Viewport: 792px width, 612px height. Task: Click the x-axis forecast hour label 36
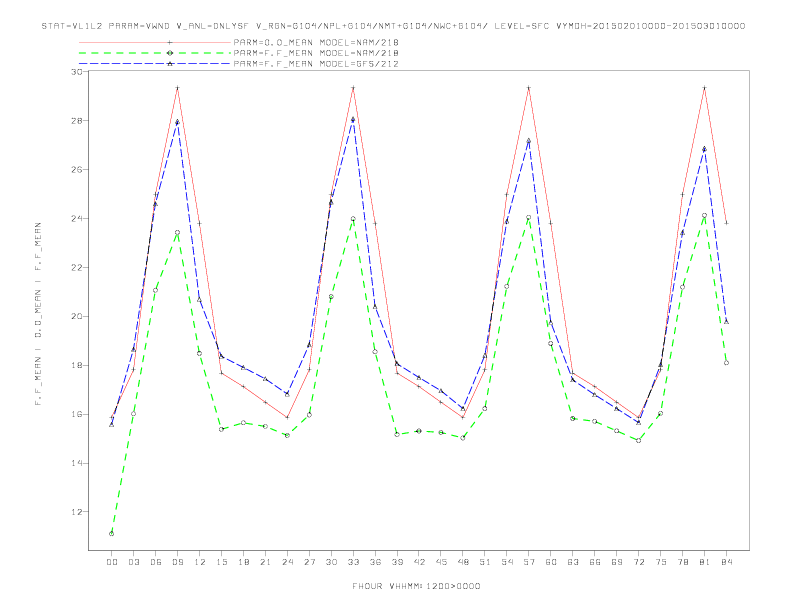tap(375, 562)
